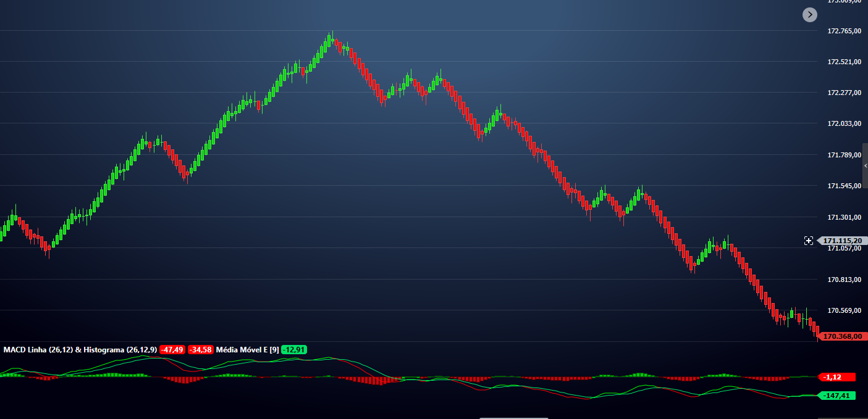Image resolution: width=868 pixels, height=419 pixels.
Task: Click the 171.301,00 price axis label
Action: click(x=844, y=217)
